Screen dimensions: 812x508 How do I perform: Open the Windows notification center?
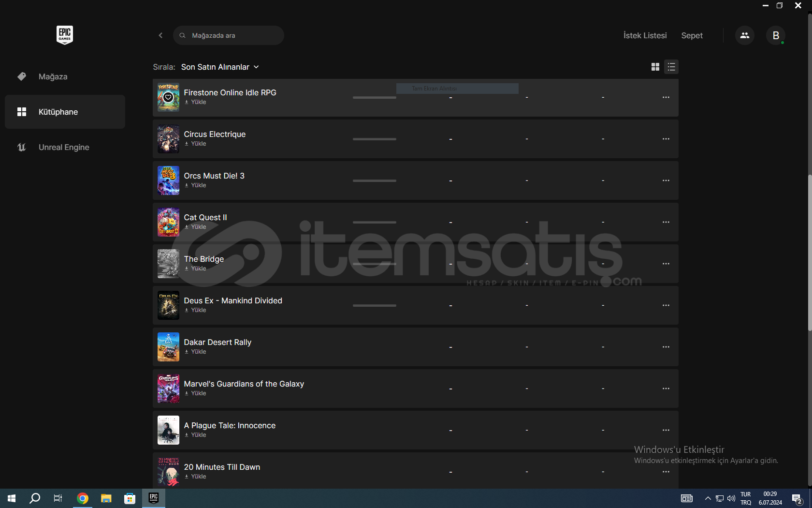click(x=797, y=499)
